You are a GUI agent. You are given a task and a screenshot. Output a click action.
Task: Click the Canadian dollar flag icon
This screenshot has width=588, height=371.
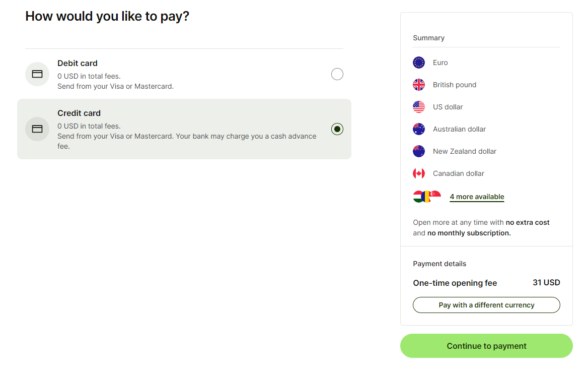pos(419,173)
